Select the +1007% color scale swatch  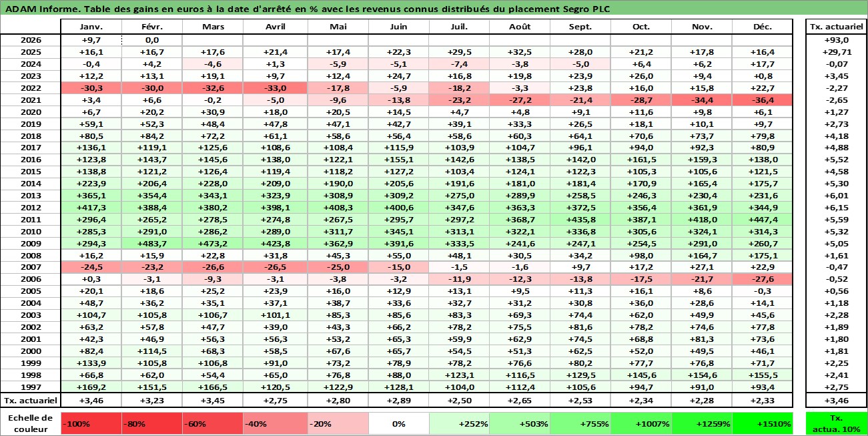point(640,423)
